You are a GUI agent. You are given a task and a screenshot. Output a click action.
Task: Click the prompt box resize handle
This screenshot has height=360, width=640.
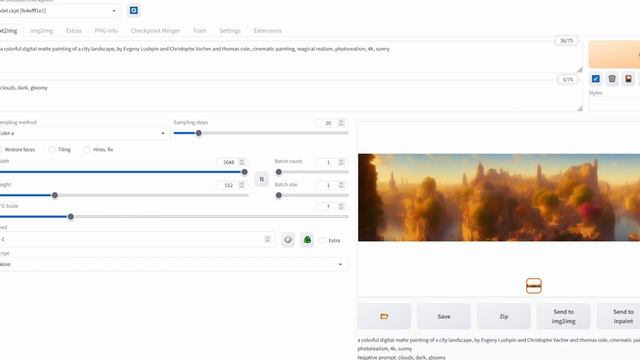click(x=580, y=70)
